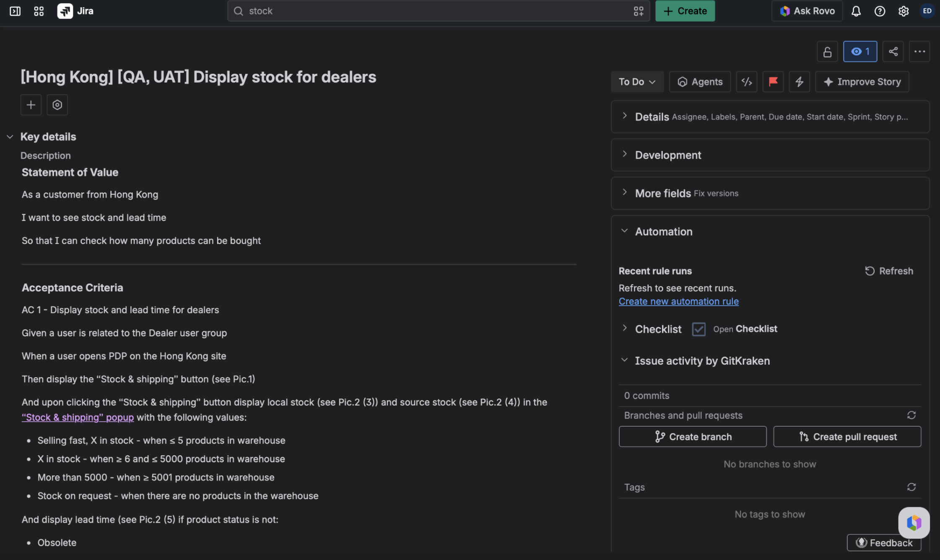The height and width of the screenshot is (560, 940).
Task: Refresh the Tags section
Action: click(x=911, y=487)
